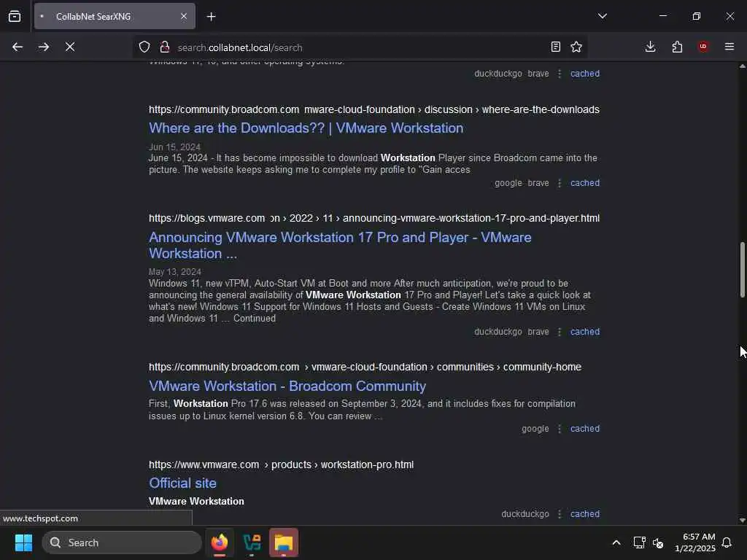Toggle reader view icon in address bar
The height and width of the screenshot is (560, 747).
pyautogui.click(x=555, y=47)
